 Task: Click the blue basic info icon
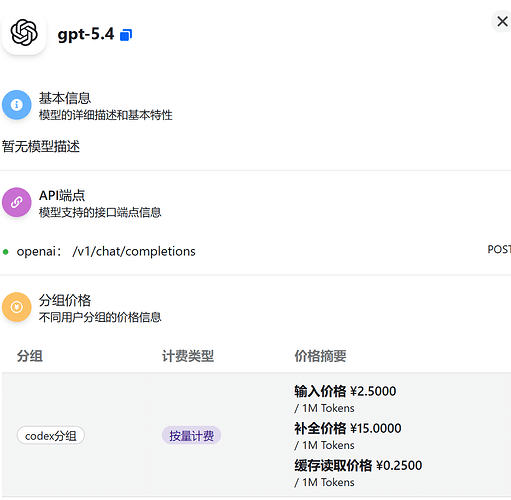point(17,105)
